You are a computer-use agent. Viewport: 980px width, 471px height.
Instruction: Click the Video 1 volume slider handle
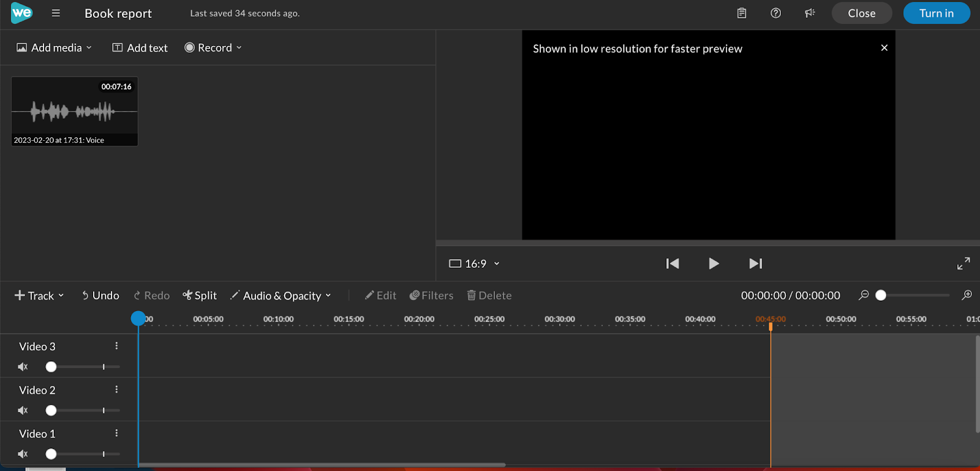click(51, 454)
